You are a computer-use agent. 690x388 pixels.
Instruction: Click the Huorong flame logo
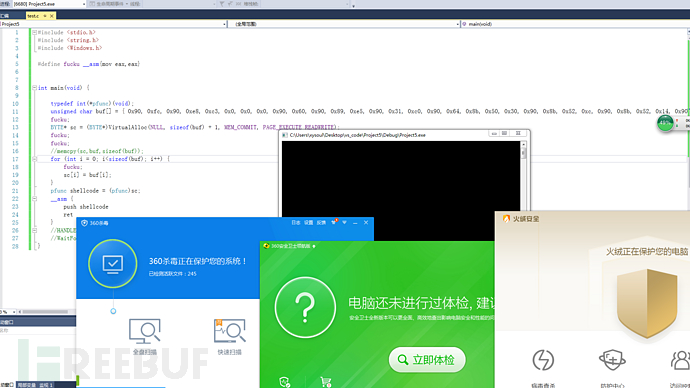tap(506, 219)
